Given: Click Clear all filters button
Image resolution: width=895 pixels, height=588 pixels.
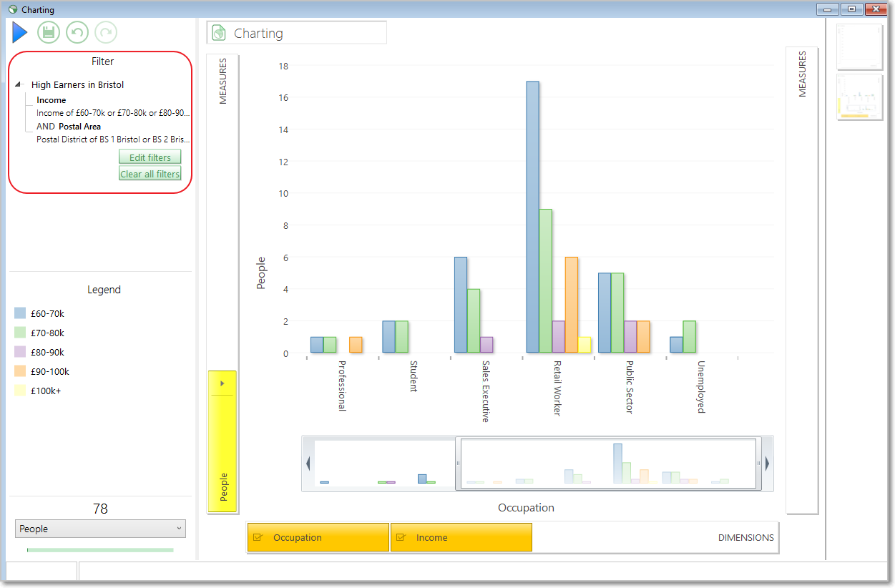Looking at the screenshot, I should click(150, 174).
